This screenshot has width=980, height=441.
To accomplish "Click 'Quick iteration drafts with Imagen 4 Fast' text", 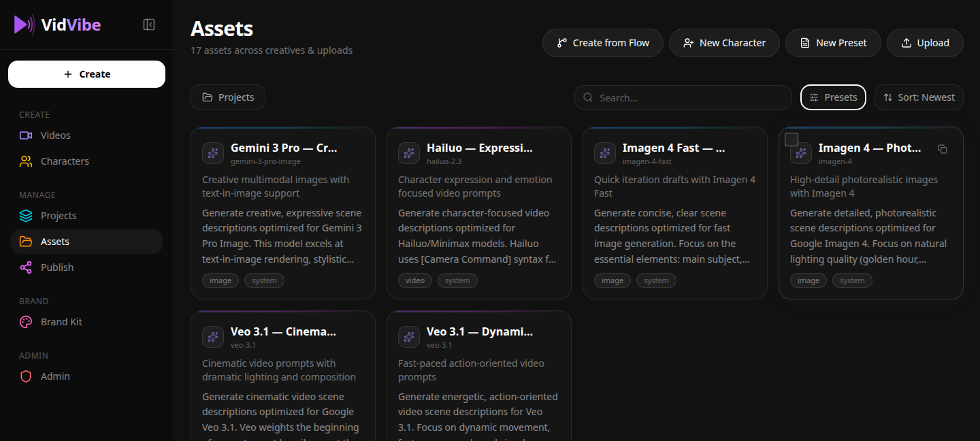I will click(674, 186).
